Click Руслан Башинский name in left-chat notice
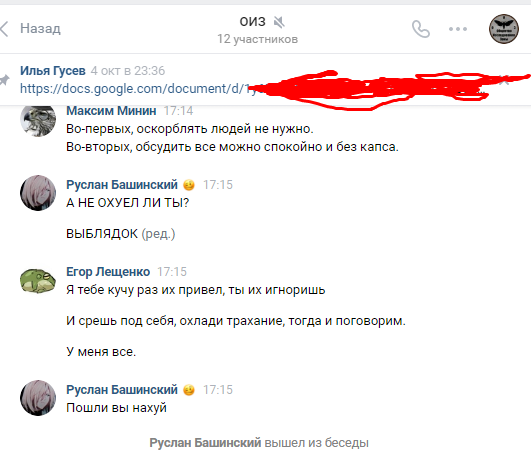Image resolution: width=531 pixels, height=458 pixels. coord(205,443)
